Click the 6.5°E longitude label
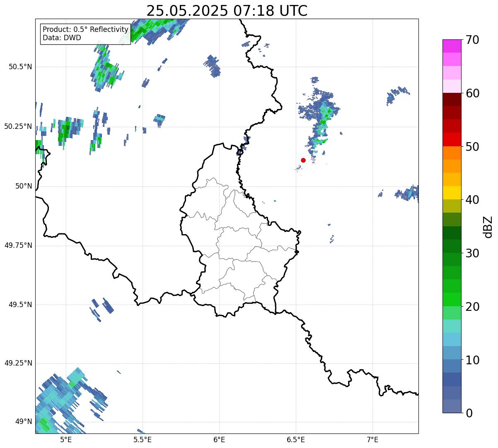The height and width of the screenshot is (448, 498). coord(296,439)
